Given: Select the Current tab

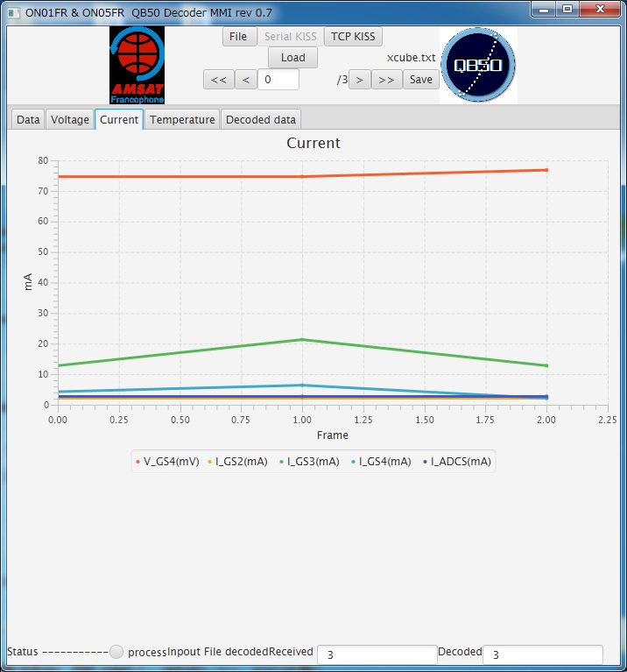Looking at the screenshot, I should pos(119,119).
